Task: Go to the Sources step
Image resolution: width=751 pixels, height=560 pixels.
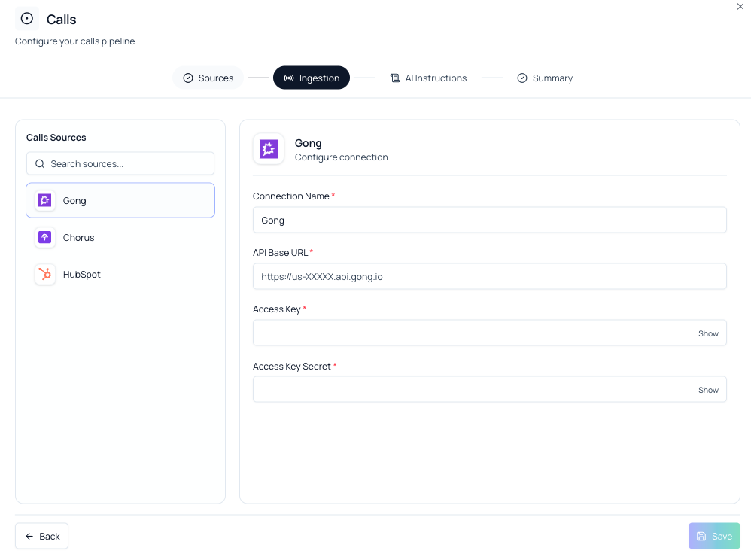Action: [x=208, y=78]
